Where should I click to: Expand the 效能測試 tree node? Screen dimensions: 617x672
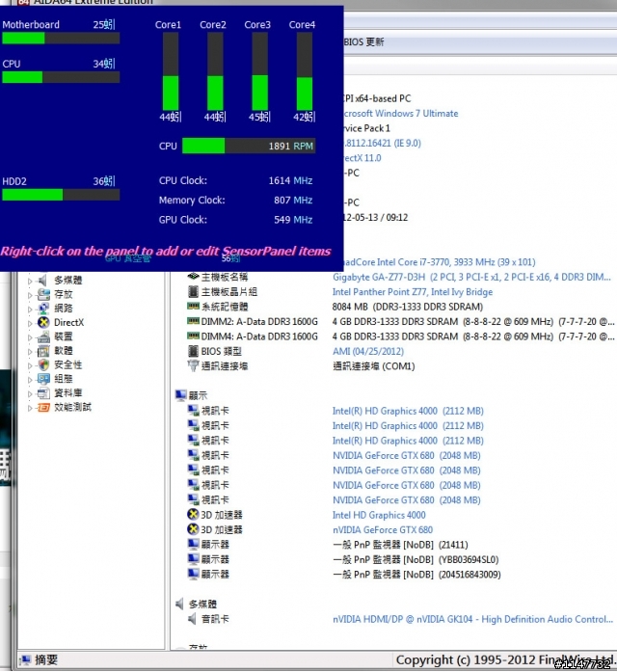click(30, 408)
